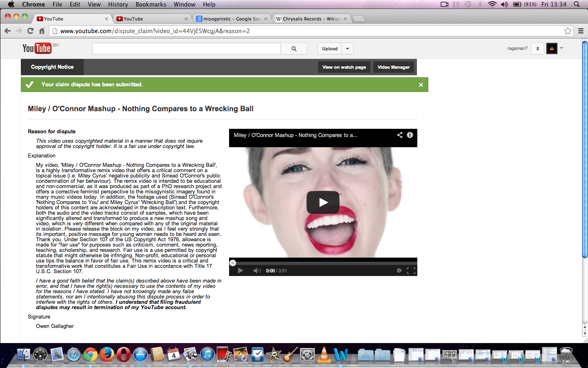Launch Firefox from the Dock
Screen dimensions: 588x368
107,354
